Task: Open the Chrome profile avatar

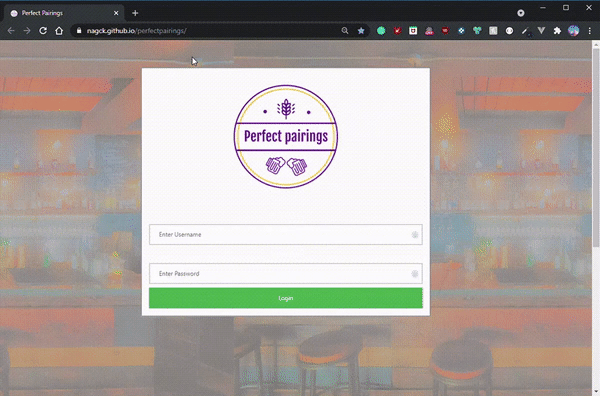Action: pyautogui.click(x=573, y=31)
